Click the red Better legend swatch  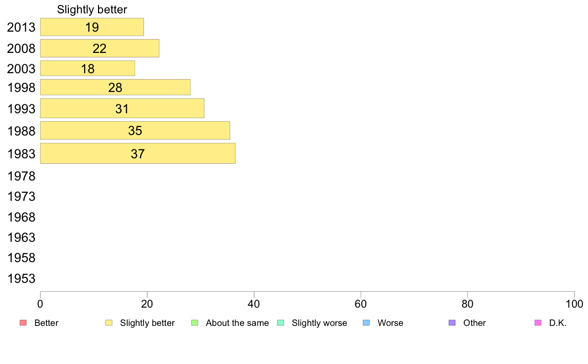pos(23,323)
